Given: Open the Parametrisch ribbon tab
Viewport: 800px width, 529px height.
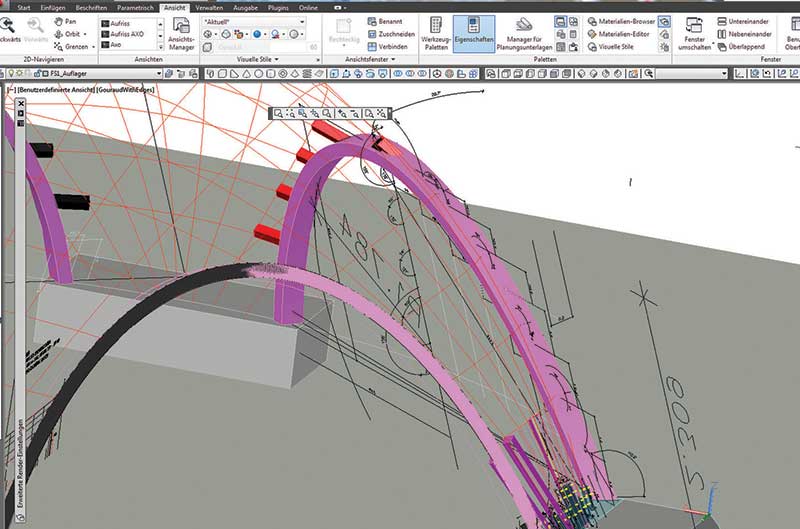Looking at the screenshot, I should [x=135, y=6].
